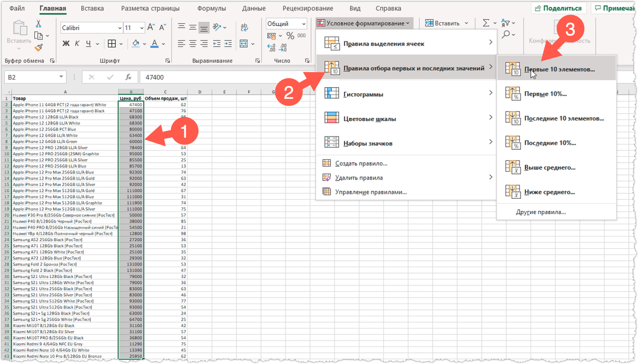Image resolution: width=638 pixels, height=364 pixels.
Task: Open Удалить правила submenu
Action: (406, 177)
